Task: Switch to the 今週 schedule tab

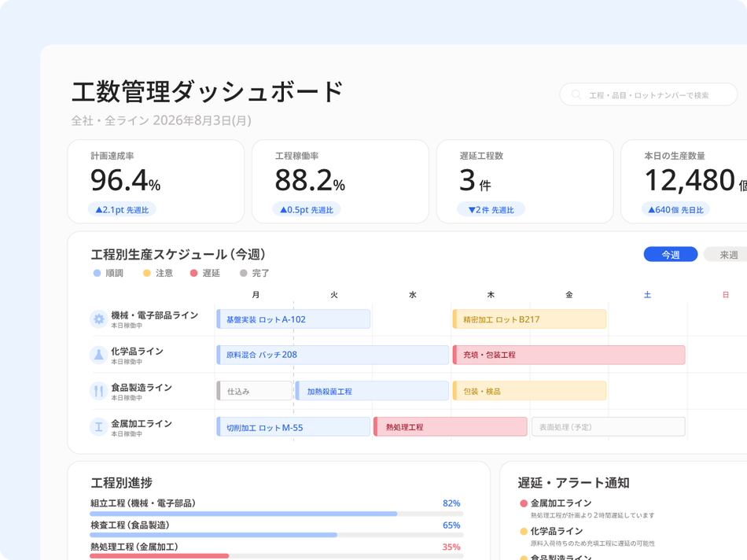Action: tap(670, 255)
